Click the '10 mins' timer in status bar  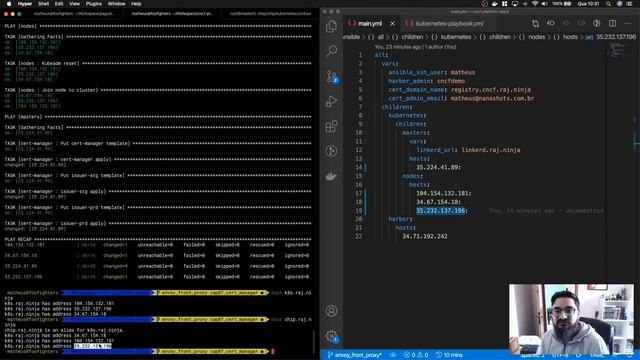point(449,355)
